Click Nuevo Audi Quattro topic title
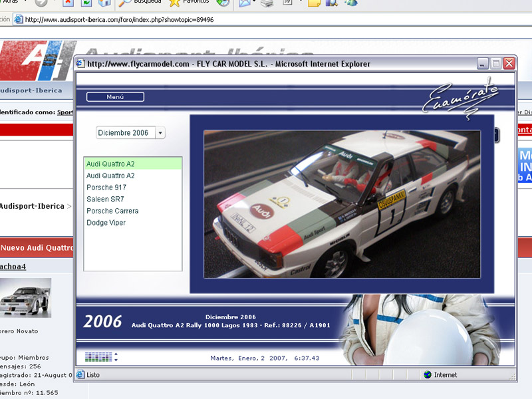The height and width of the screenshot is (399, 532). coord(37,247)
